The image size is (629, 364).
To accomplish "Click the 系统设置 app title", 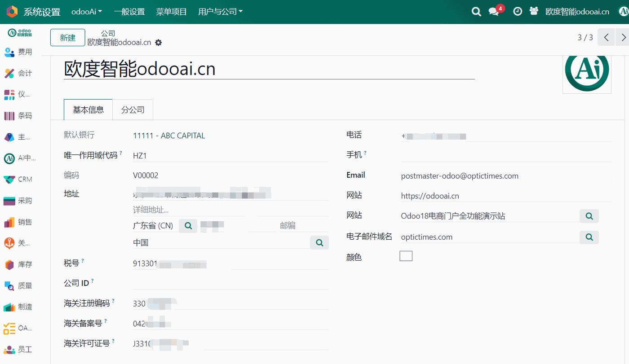I will pos(42,12).
